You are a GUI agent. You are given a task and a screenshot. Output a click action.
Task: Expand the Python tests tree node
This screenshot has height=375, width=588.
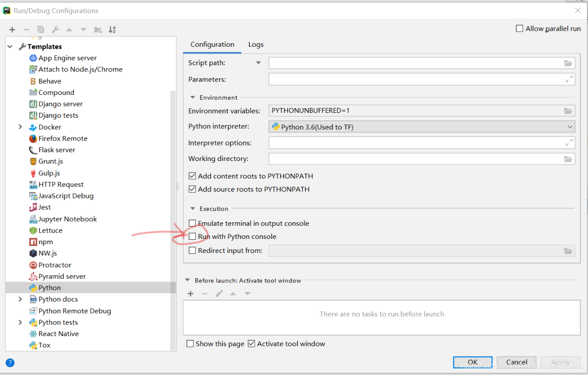(x=20, y=322)
